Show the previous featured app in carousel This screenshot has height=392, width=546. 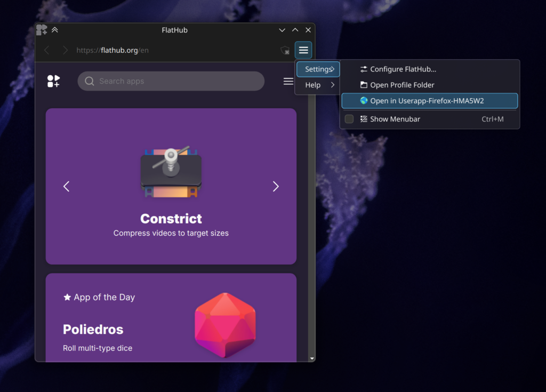(x=67, y=186)
